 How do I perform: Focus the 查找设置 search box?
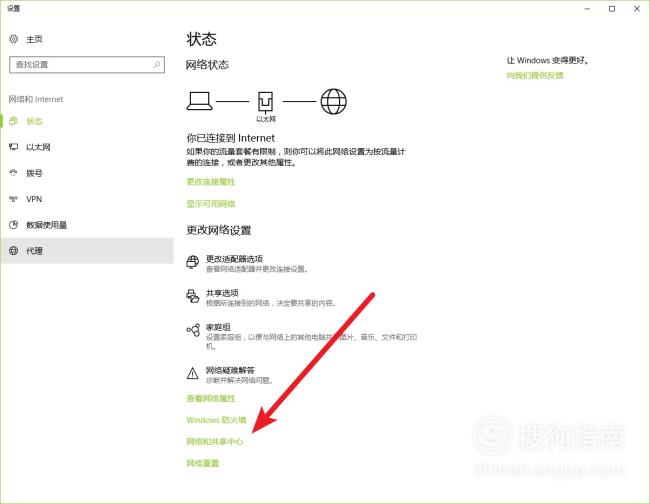click(87, 65)
